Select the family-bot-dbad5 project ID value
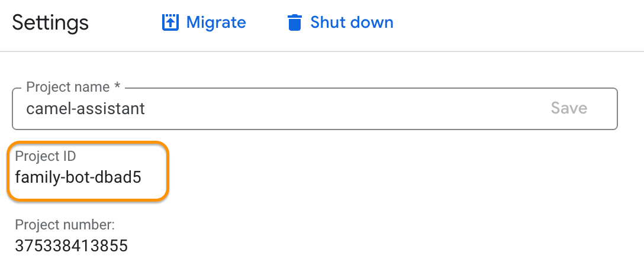 [78, 176]
